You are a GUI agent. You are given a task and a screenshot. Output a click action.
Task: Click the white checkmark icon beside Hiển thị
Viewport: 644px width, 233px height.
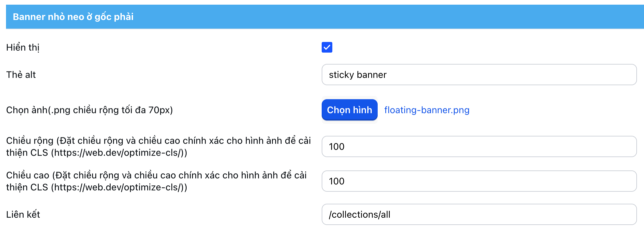[327, 47]
